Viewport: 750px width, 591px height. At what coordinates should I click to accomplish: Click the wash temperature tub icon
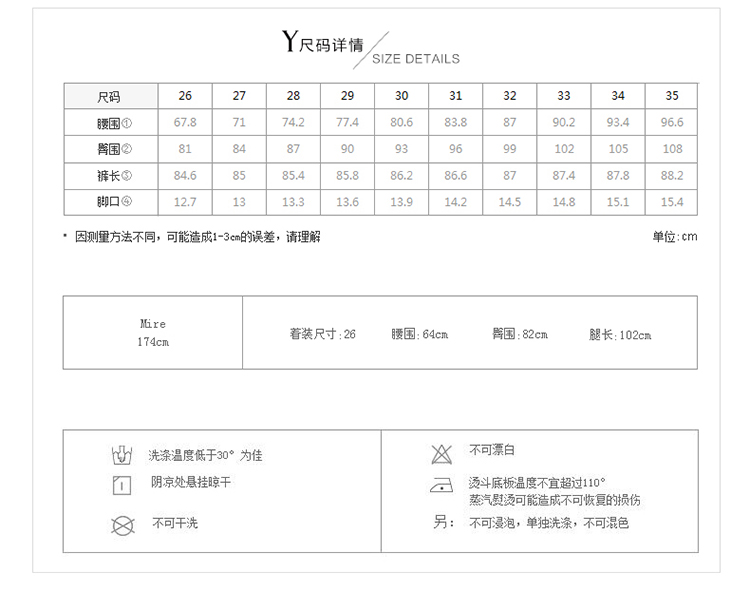pos(121,455)
